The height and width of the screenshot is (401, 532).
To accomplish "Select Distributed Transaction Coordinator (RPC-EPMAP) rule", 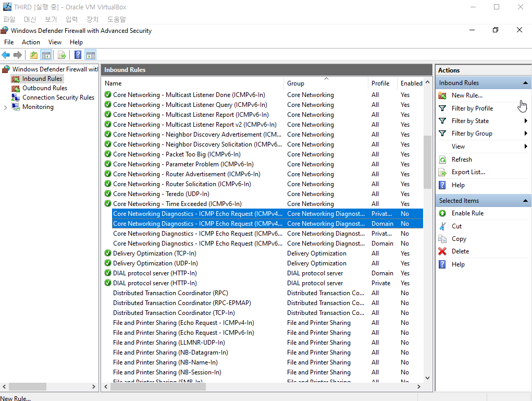I will click(263, 303).
